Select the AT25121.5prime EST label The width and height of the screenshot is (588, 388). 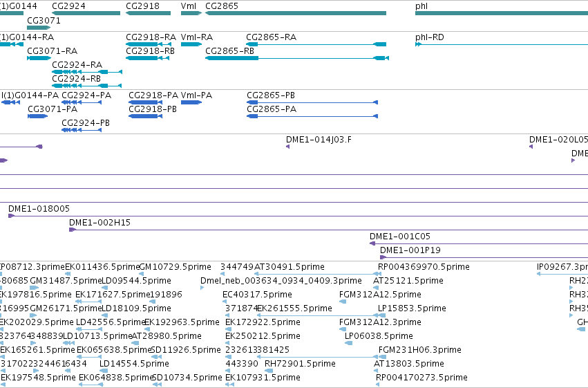pos(408,281)
